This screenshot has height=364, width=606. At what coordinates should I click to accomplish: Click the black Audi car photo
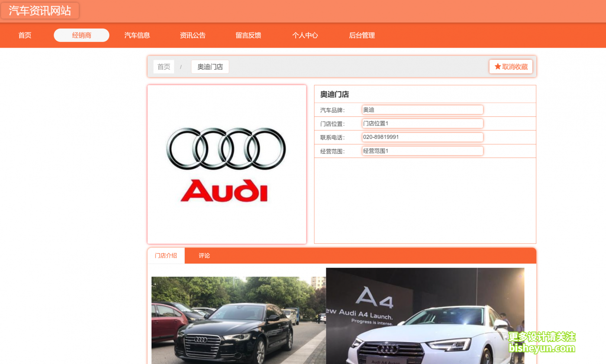coord(239,320)
